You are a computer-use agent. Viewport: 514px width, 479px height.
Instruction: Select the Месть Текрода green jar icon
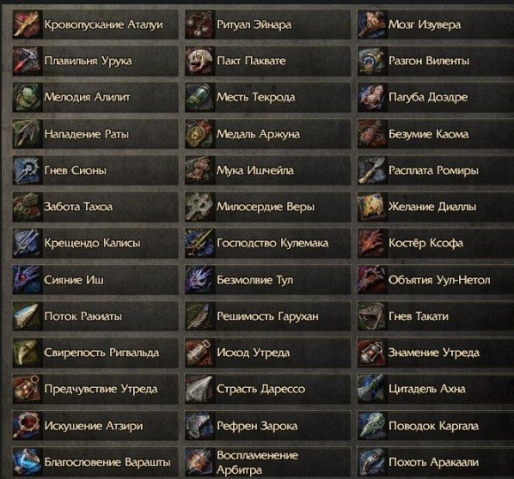click(x=200, y=97)
